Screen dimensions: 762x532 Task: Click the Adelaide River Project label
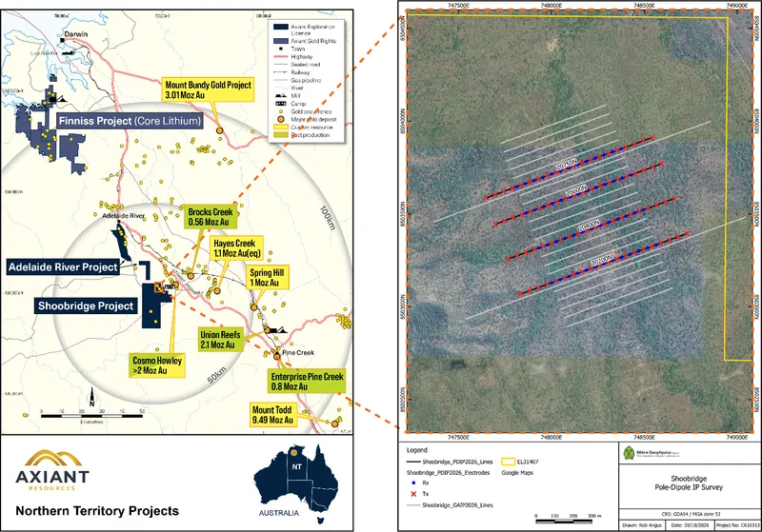pos(63,267)
